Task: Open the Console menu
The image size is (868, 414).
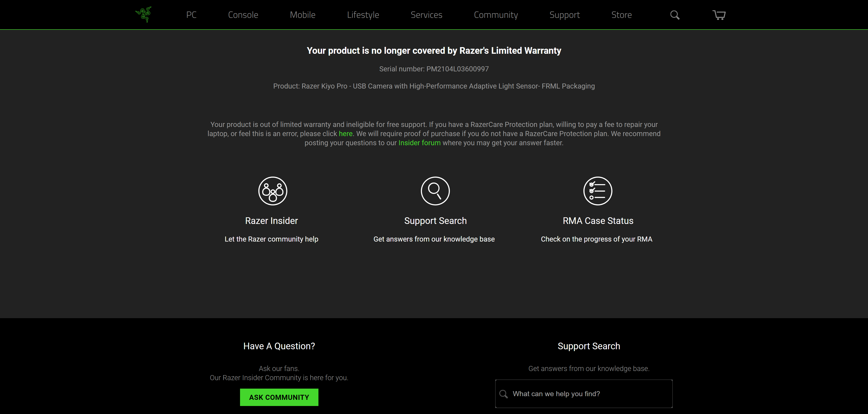Action: (243, 15)
